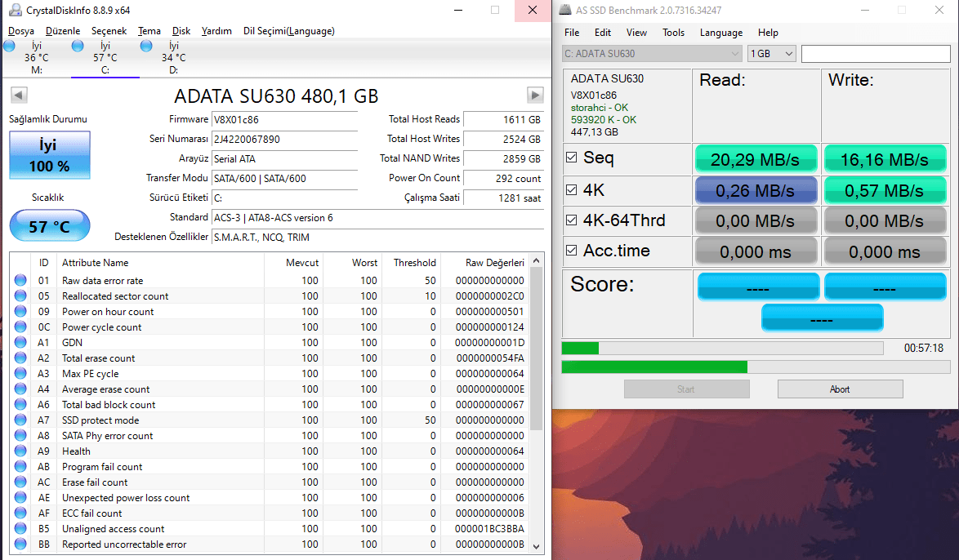
Task: Click the overall progress bar beside 00:57:18
Action: tap(722, 349)
